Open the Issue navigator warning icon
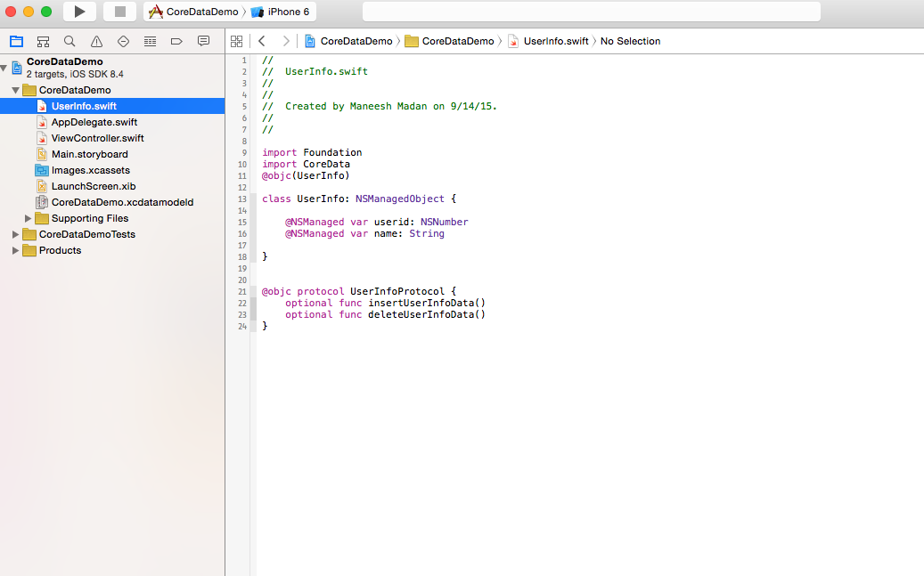Image resolution: width=924 pixels, height=576 pixels. pos(96,41)
